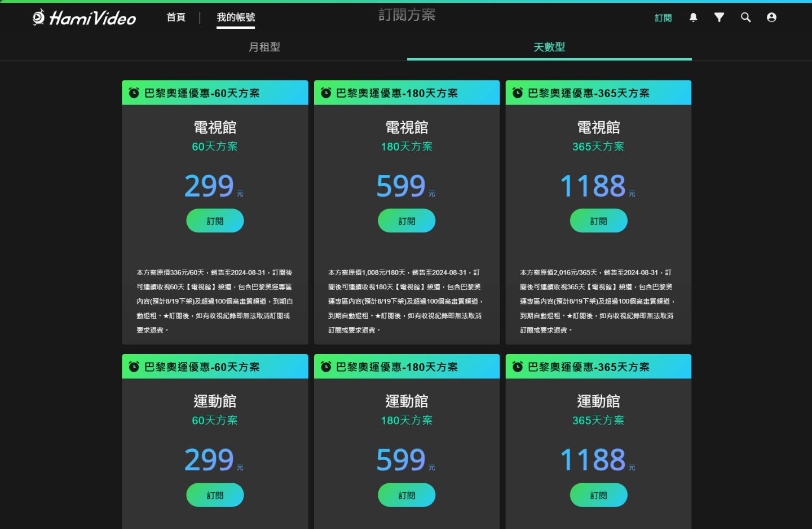Image resolution: width=812 pixels, height=529 pixels.
Task: Click 60天方案 subtitle under 運動館
Action: pos(215,420)
